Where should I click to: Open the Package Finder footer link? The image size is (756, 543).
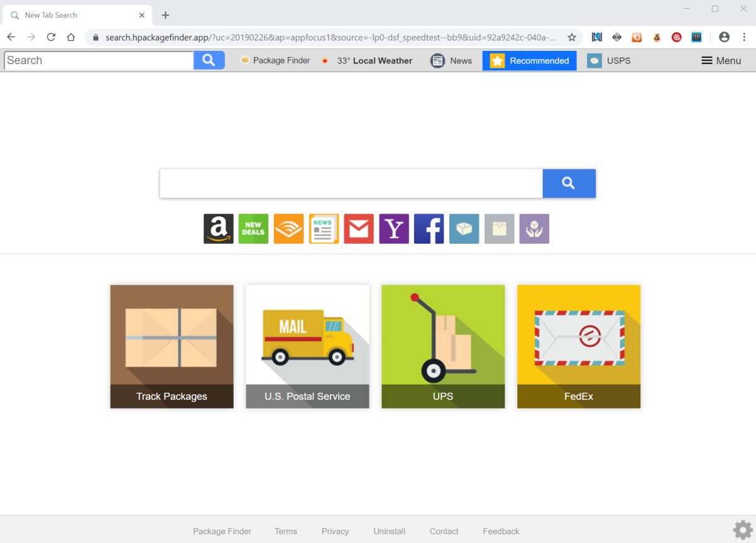[x=222, y=531]
